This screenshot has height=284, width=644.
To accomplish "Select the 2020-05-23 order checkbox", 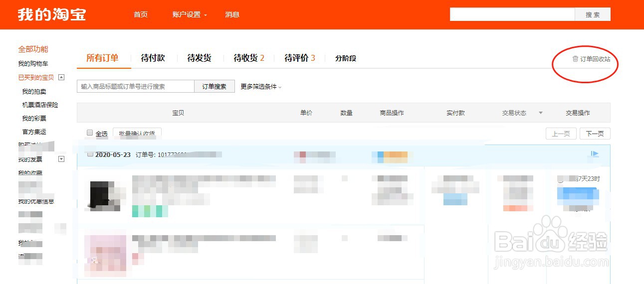I will [90, 154].
